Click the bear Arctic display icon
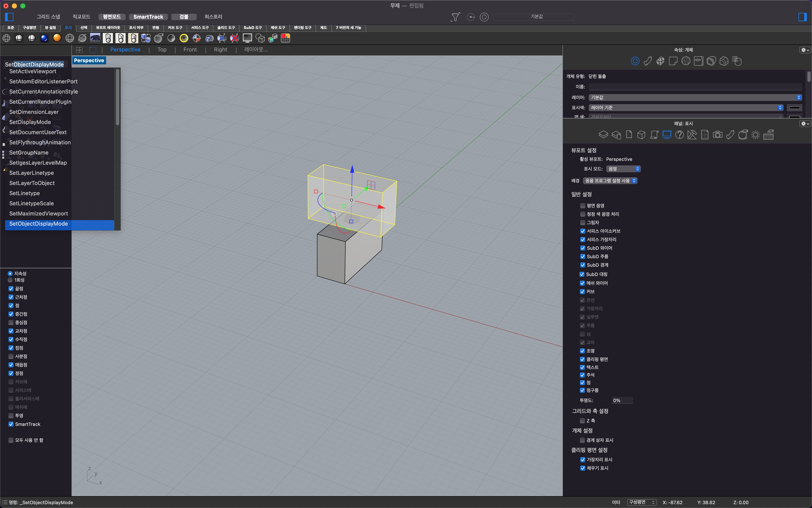 (x=95, y=38)
